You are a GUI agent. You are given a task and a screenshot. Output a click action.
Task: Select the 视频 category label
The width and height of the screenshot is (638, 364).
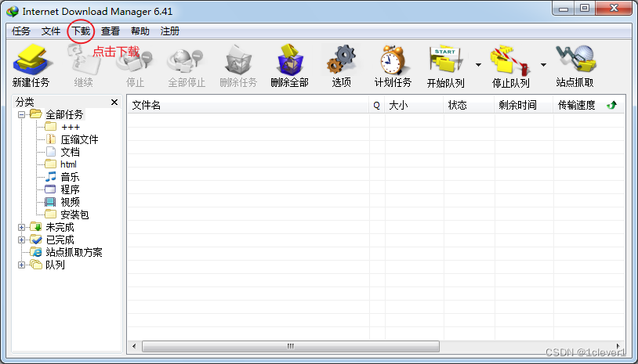pos(70,202)
